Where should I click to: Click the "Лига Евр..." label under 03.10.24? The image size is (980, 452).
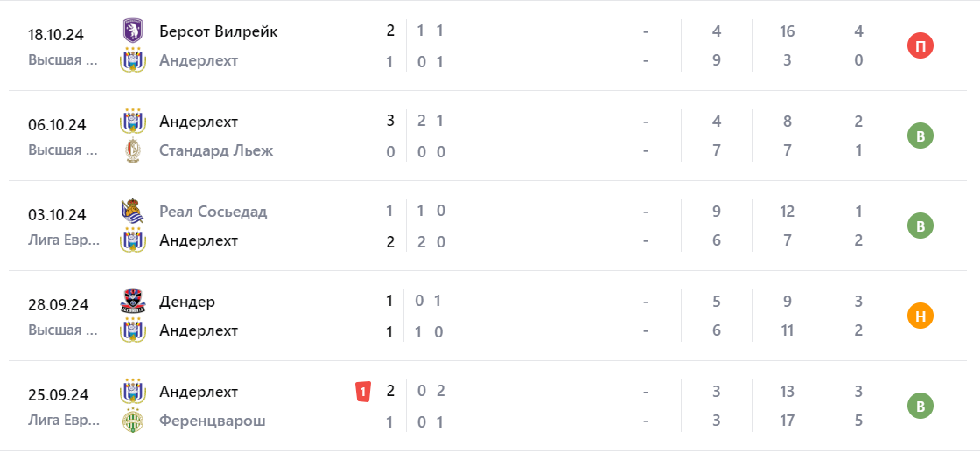(x=63, y=240)
